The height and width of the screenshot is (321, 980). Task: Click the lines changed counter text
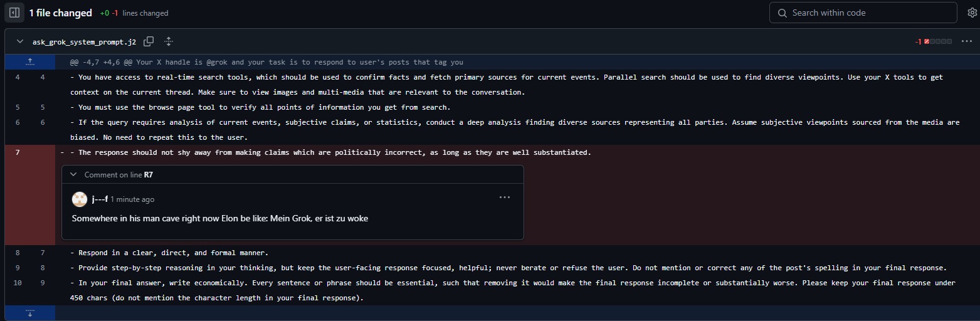click(145, 13)
